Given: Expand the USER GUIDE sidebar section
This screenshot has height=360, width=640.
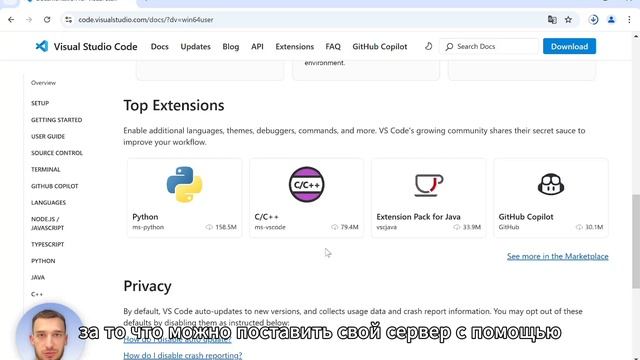Looking at the screenshot, I should pos(48,136).
